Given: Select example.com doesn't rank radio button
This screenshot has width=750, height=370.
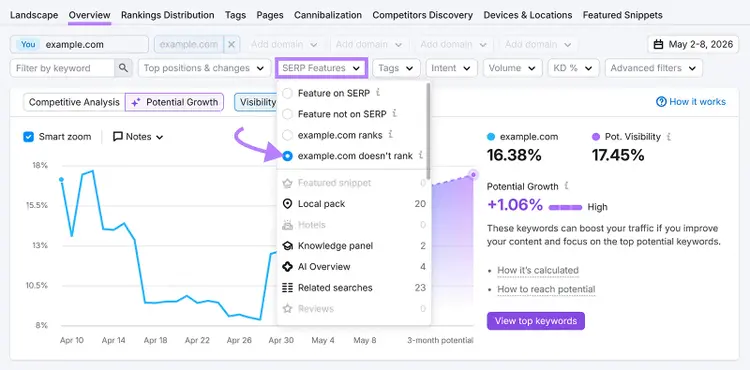Looking at the screenshot, I should (x=287, y=156).
